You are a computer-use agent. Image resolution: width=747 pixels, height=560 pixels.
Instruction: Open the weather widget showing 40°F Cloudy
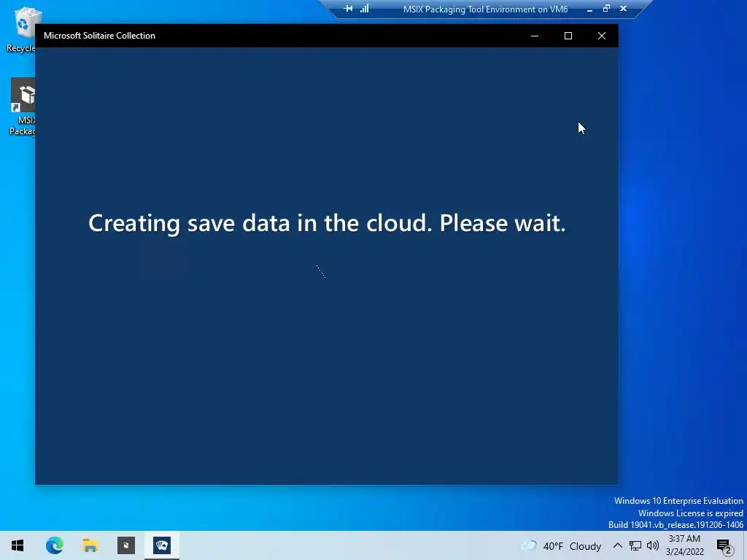[561, 545]
